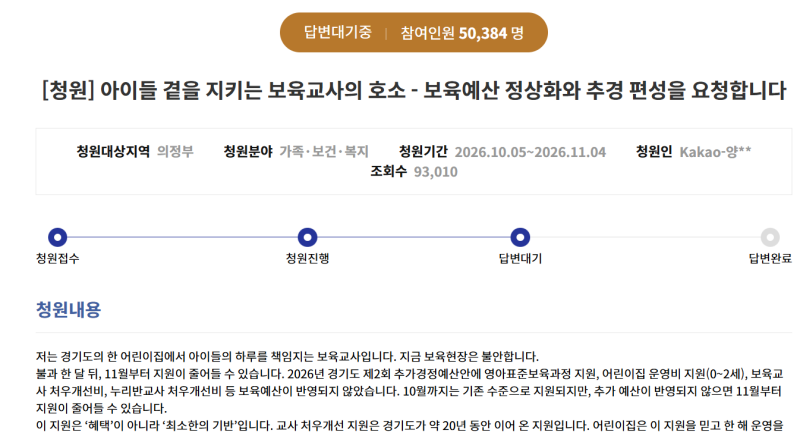Click the 참여인원 50,384 명 count
This screenshot has height=436, width=800.
coord(462,33)
